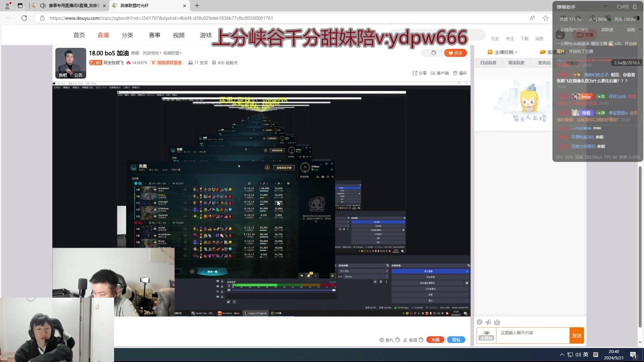Click the read aloud icon

click(532, 18)
